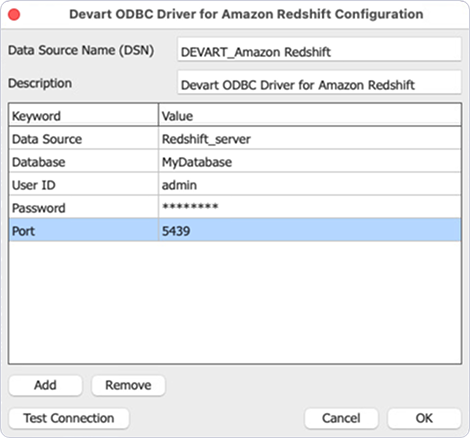Click the 5439 port value cell
The image size is (470, 438).
point(310,230)
